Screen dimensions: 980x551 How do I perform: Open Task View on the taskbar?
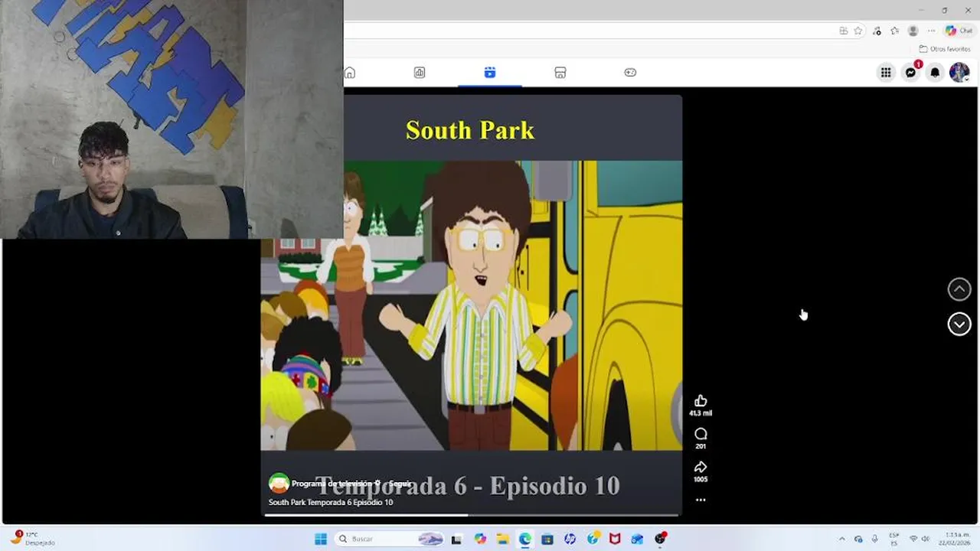pos(456,539)
